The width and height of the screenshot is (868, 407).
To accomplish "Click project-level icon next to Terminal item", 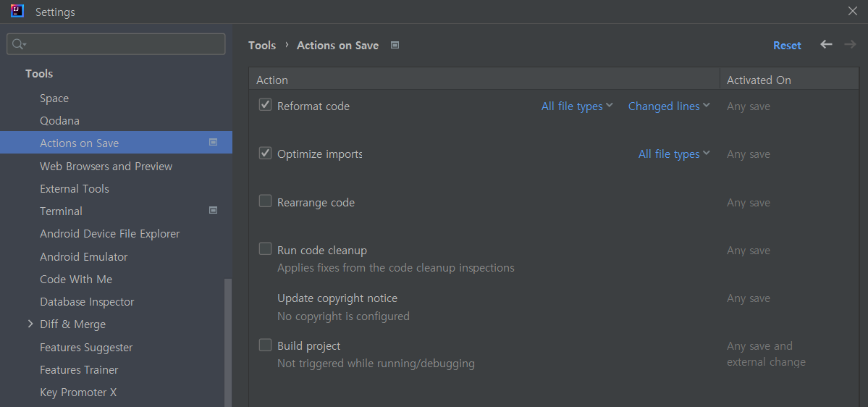I will tap(213, 211).
